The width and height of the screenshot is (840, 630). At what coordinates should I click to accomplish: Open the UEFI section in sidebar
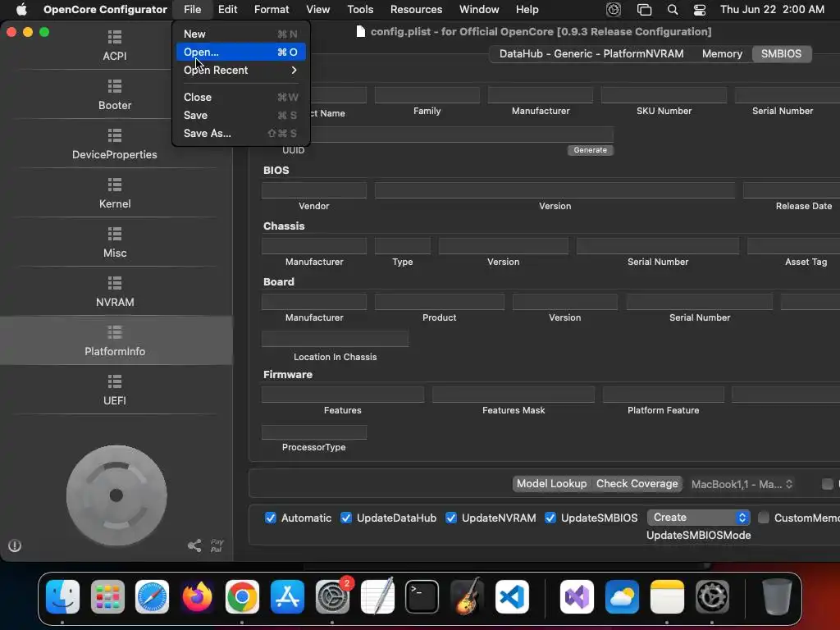pos(115,390)
